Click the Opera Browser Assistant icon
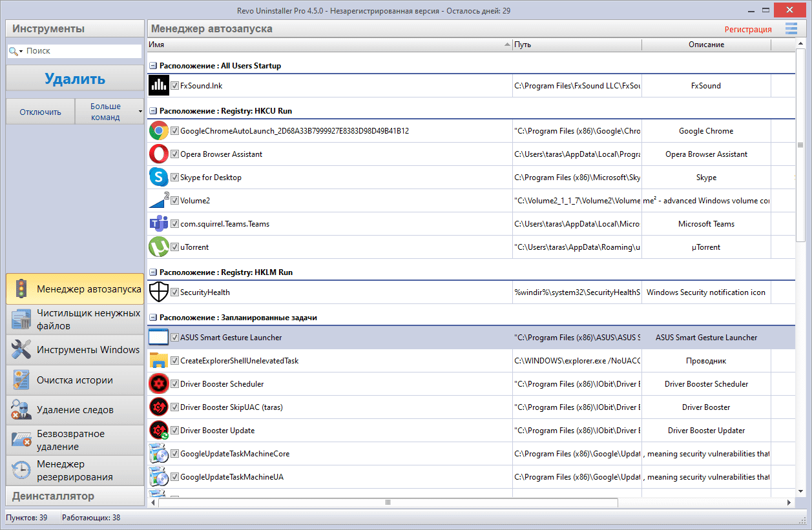Screen dimensions: 812x530 (158, 154)
